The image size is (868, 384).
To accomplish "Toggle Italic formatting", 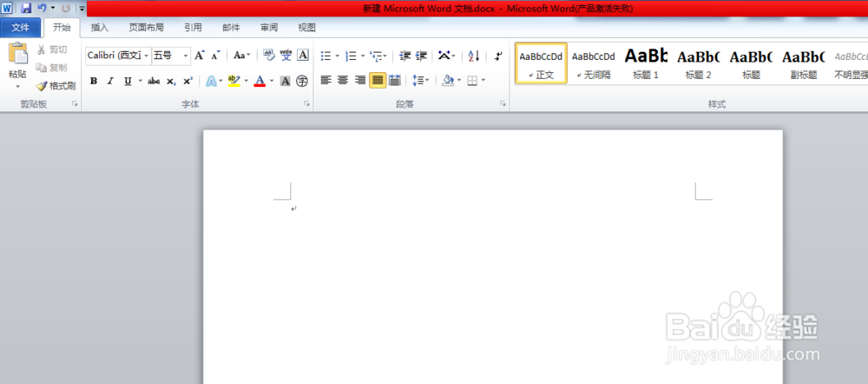I will coord(110,81).
